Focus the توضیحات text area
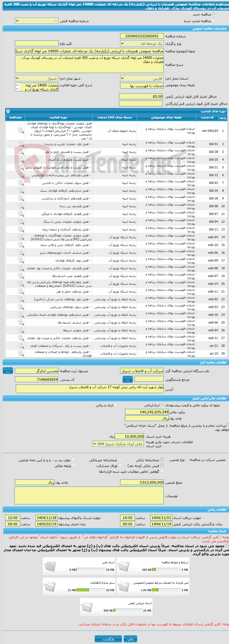The height and width of the screenshot is (644, 229). (x=89, y=495)
